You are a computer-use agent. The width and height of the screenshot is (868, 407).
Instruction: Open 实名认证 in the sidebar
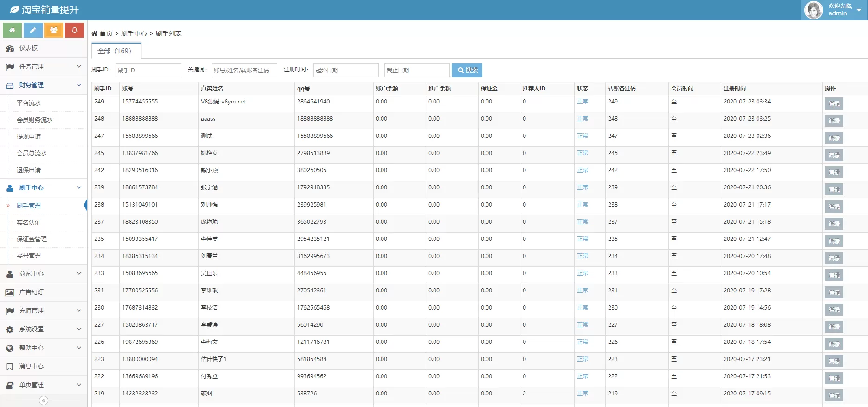[x=29, y=222]
